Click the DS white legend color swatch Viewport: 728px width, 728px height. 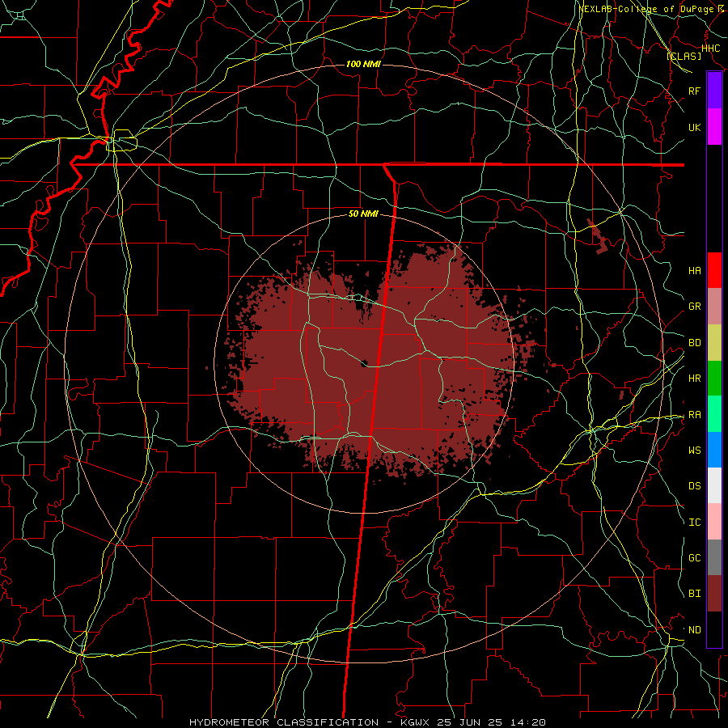714,485
